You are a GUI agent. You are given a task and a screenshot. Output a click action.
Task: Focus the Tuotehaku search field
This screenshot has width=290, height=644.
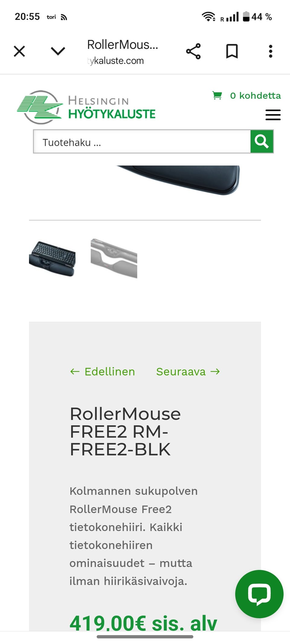(x=142, y=142)
